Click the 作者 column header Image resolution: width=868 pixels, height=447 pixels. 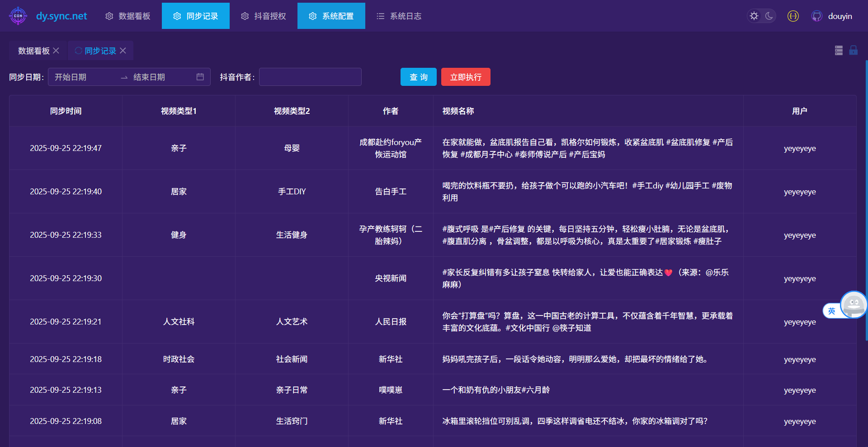point(391,111)
